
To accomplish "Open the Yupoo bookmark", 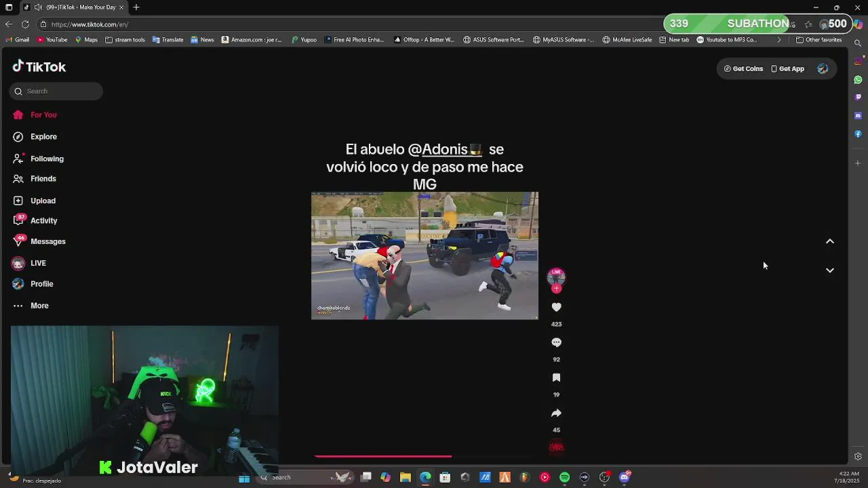I will 304,40.
